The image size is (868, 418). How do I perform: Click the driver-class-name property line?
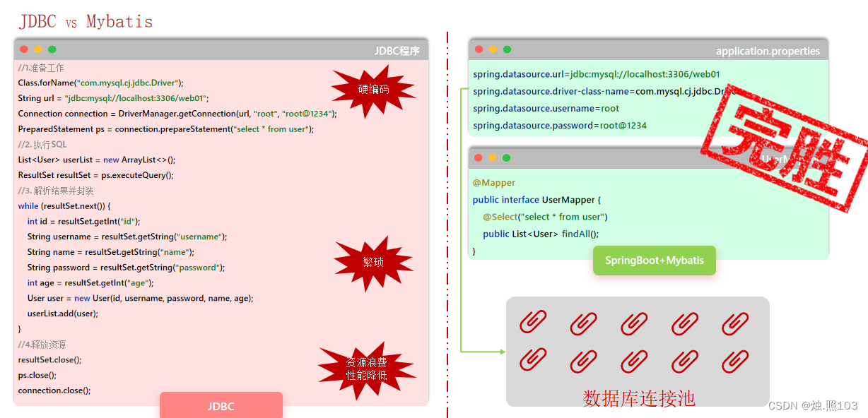[605, 91]
